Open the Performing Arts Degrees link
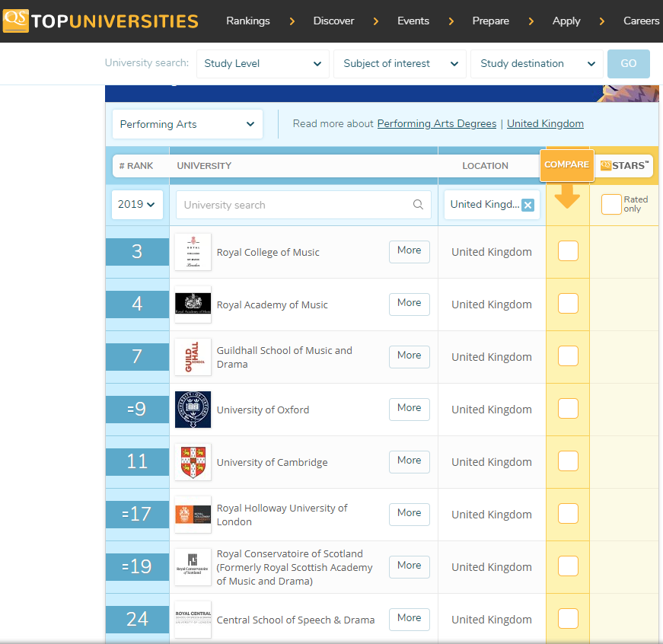 (436, 123)
